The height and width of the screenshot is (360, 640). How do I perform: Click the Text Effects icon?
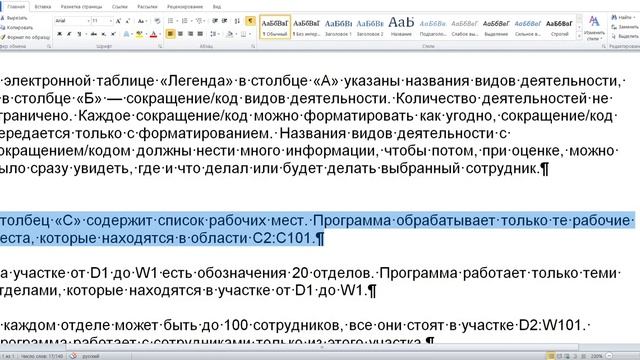127,34
